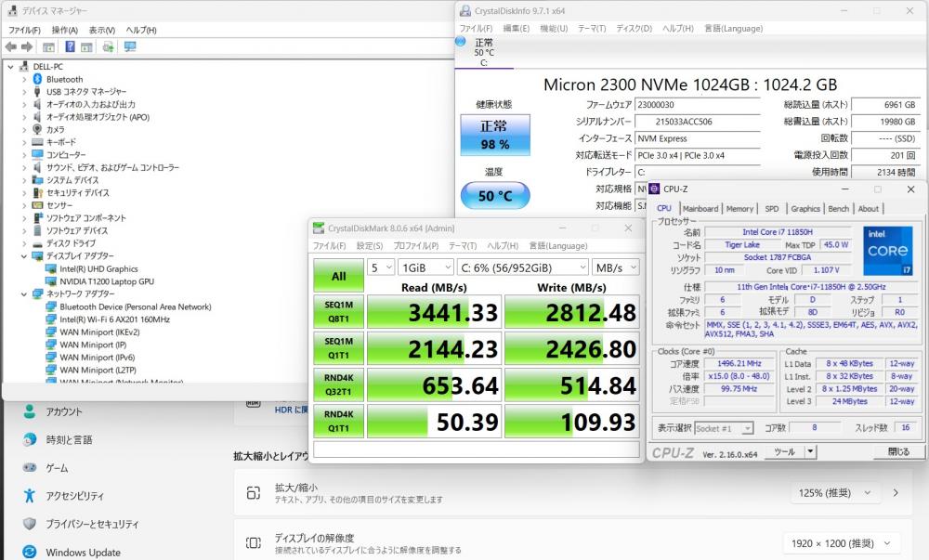929x560 pixels.
Task: Click the firmware field 23000030
Action: (698, 105)
